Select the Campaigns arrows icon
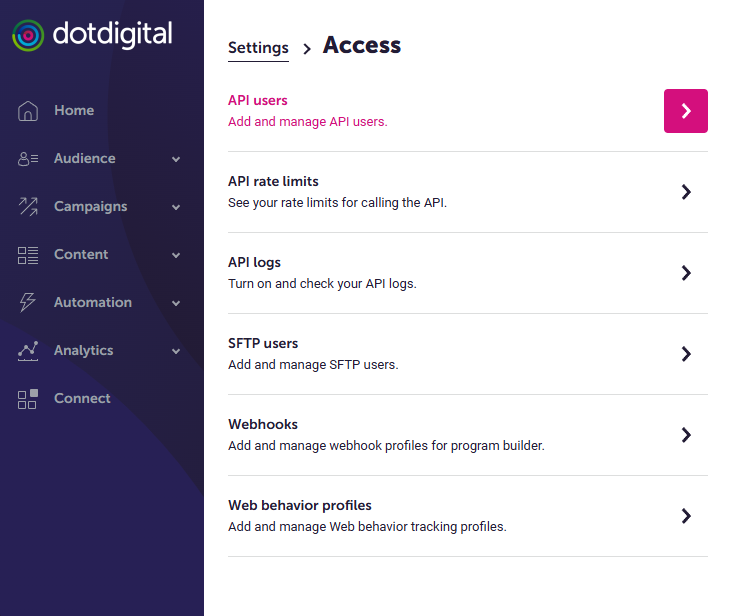743x616 pixels. coord(28,207)
